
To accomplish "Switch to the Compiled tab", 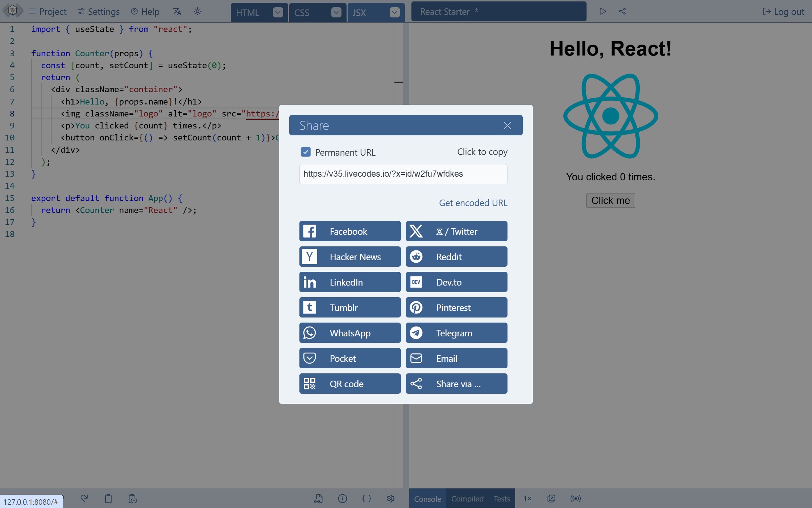I will 467,498.
